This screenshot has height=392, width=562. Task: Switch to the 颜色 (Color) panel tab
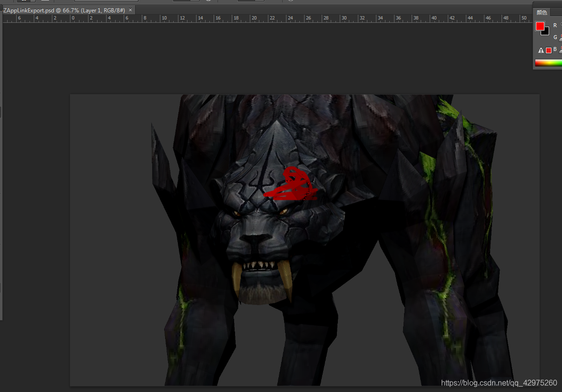[x=542, y=12]
